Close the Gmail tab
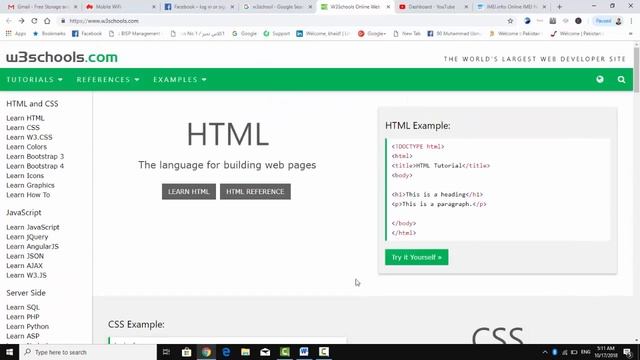Viewport: 640px width, 360px height. coord(76,7)
